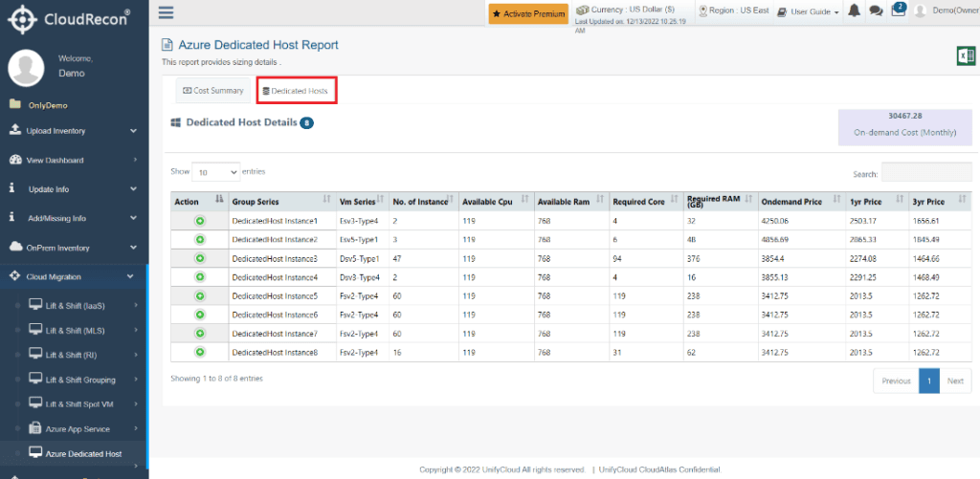This screenshot has height=479, width=980.
Task: Open inbox icon with badge 2
Action: [898, 11]
